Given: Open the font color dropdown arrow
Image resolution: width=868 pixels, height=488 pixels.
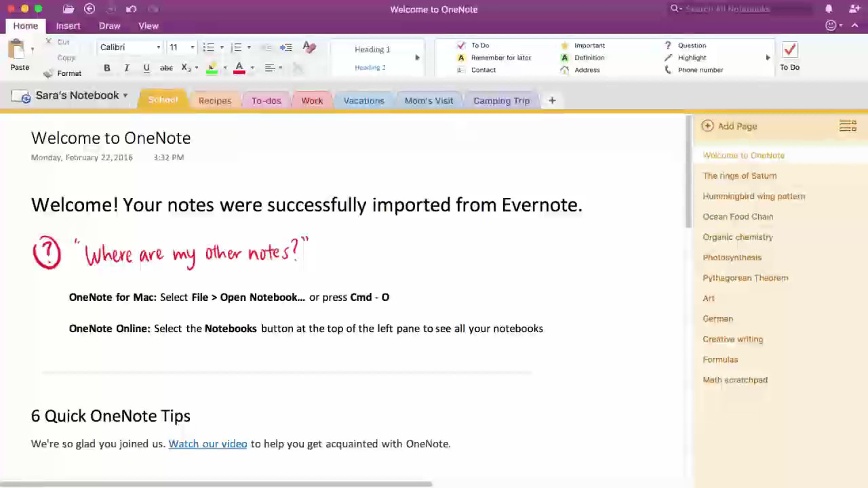Looking at the screenshot, I should click(x=252, y=68).
